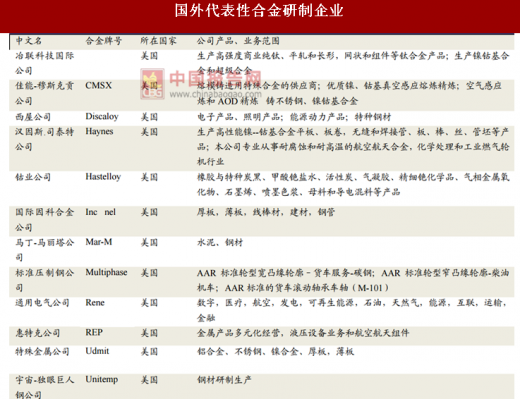Select the products text 厚板,薄板,线棒材,建材,钢管

(x=266, y=212)
